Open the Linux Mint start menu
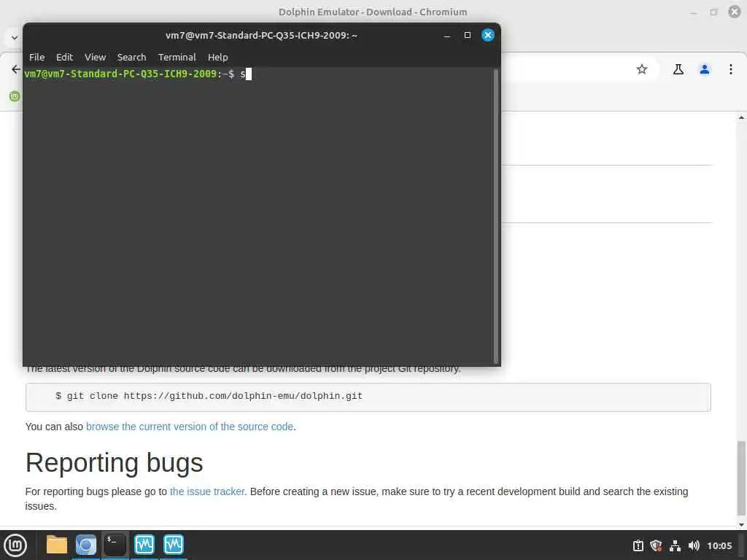The width and height of the screenshot is (747, 560). pos(15,545)
